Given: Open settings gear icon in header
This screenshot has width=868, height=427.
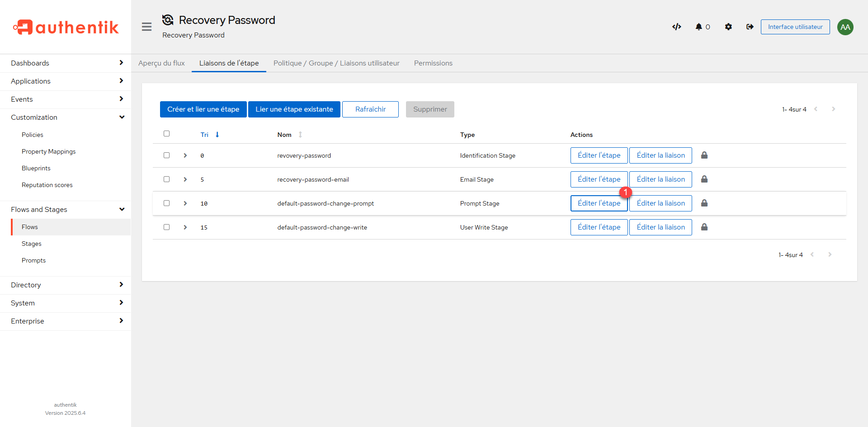Looking at the screenshot, I should coord(728,27).
